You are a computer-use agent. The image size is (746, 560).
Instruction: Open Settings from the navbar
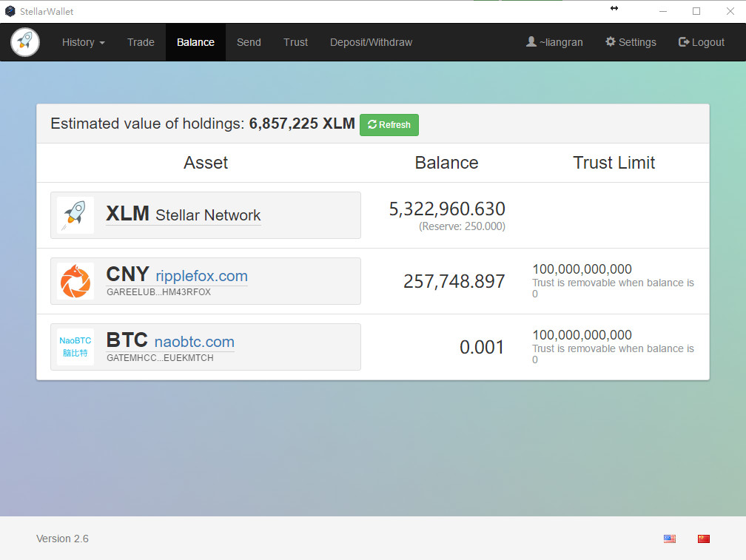631,42
